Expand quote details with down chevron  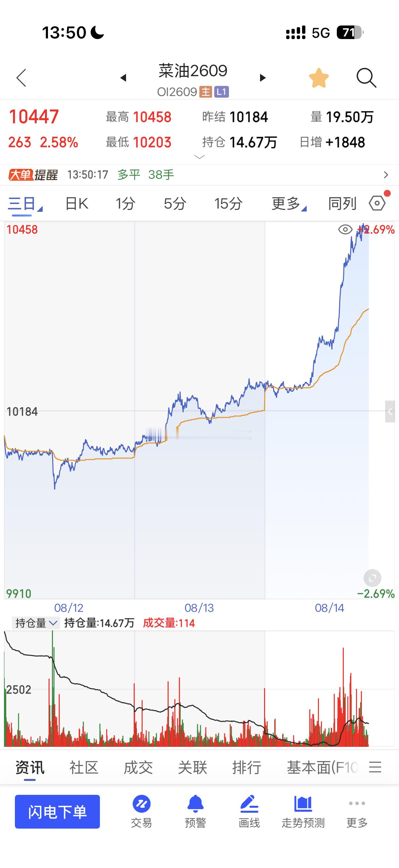point(199,157)
